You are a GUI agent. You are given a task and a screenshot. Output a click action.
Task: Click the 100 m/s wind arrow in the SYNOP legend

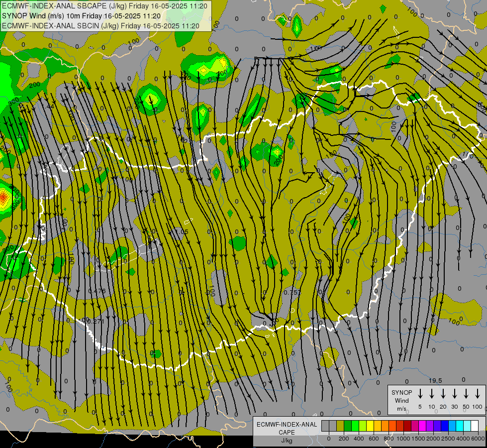[478, 394]
